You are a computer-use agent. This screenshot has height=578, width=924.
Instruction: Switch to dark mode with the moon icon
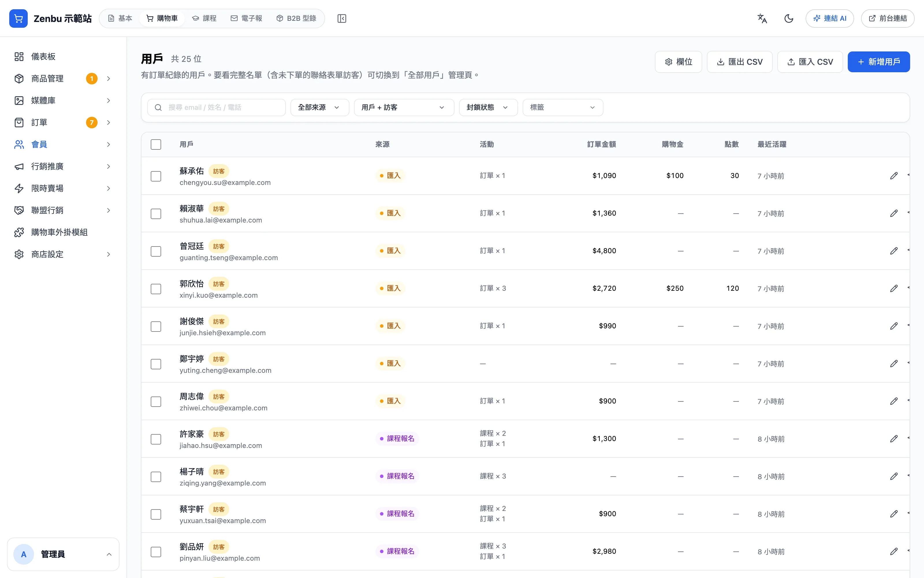point(789,18)
